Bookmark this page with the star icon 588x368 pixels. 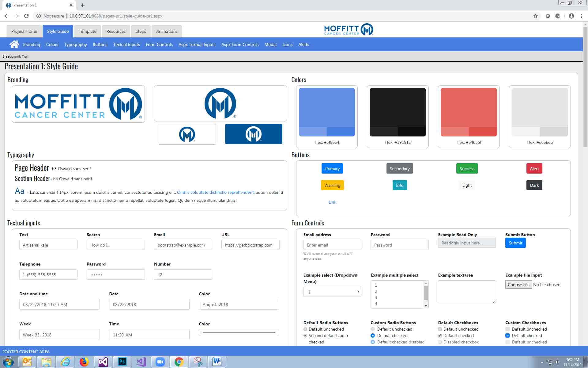tap(535, 16)
